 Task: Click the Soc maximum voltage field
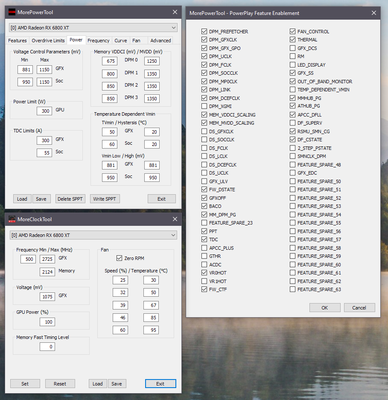pyautogui.click(x=44, y=82)
